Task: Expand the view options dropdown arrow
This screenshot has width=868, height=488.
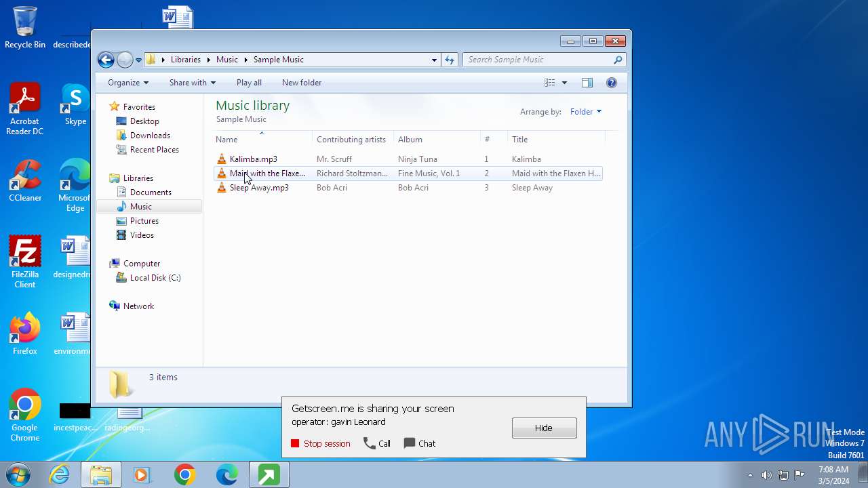Action: point(564,83)
